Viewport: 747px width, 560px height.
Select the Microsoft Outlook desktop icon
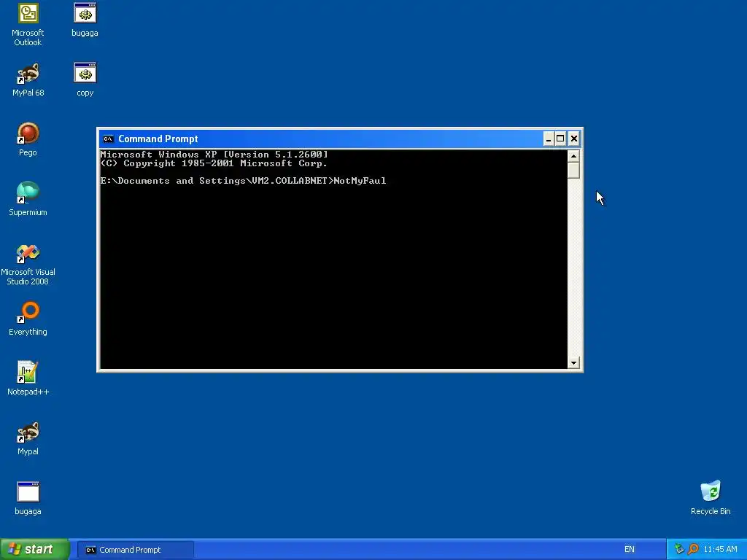click(x=28, y=24)
